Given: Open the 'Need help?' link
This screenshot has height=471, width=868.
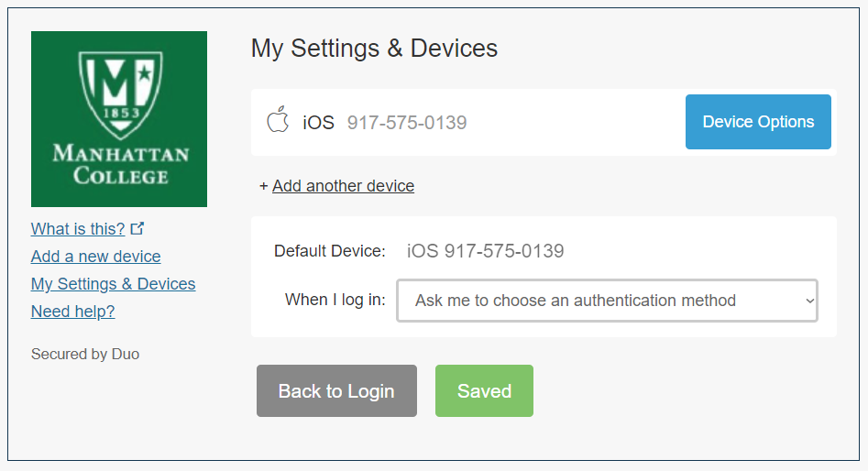Looking at the screenshot, I should point(73,312).
